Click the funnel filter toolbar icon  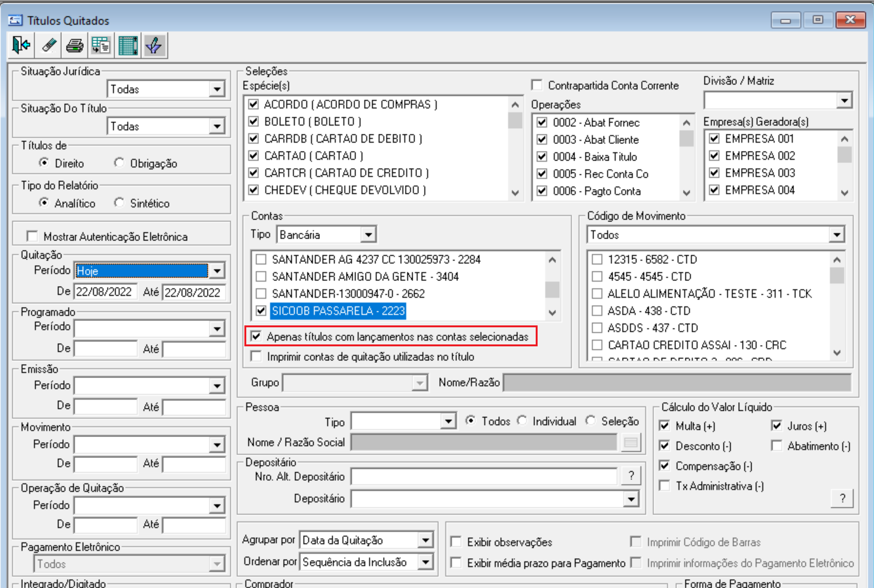point(154,45)
